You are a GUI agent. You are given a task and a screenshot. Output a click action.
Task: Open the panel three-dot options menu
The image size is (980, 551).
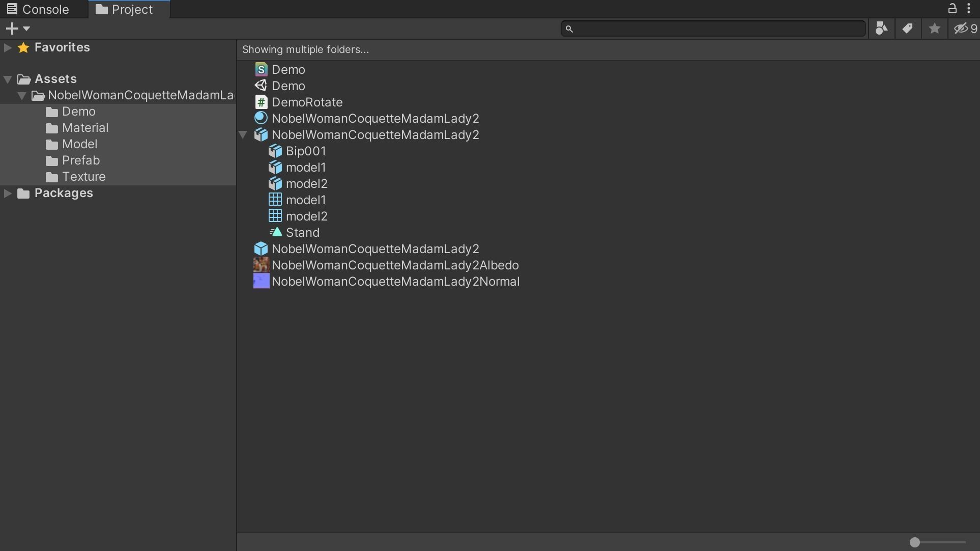click(x=969, y=8)
